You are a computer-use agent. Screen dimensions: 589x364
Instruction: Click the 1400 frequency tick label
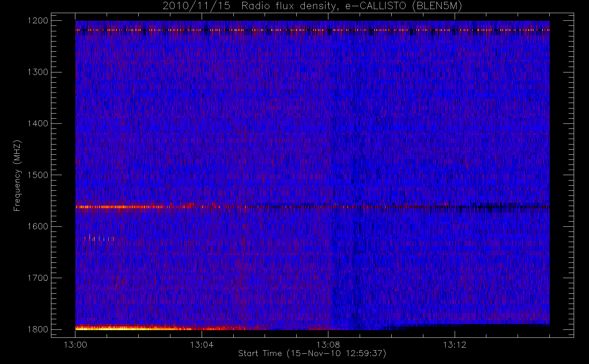tap(38, 124)
